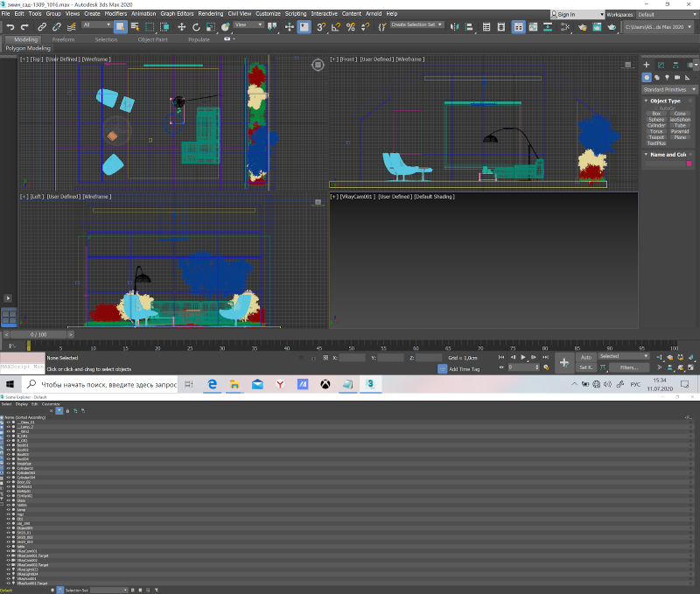Open the Filters... key filter button

click(629, 367)
